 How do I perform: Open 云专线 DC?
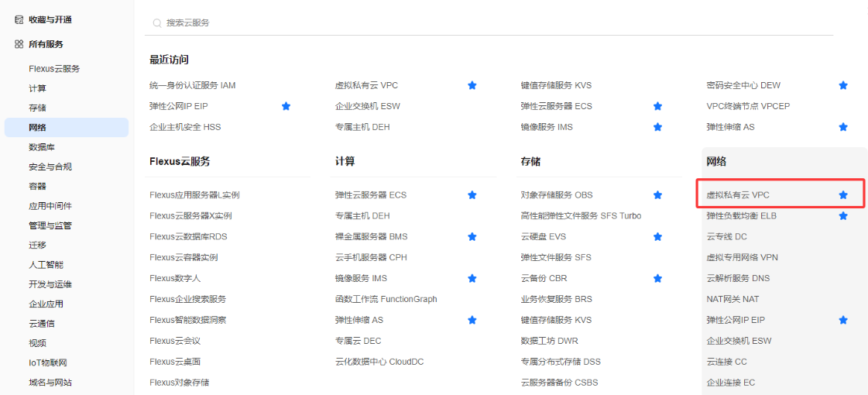[x=727, y=236]
